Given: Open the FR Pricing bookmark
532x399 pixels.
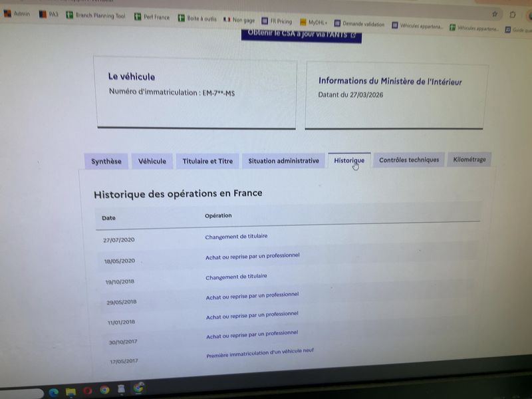Looking at the screenshot, I should pyautogui.click(x=277, y=21).
